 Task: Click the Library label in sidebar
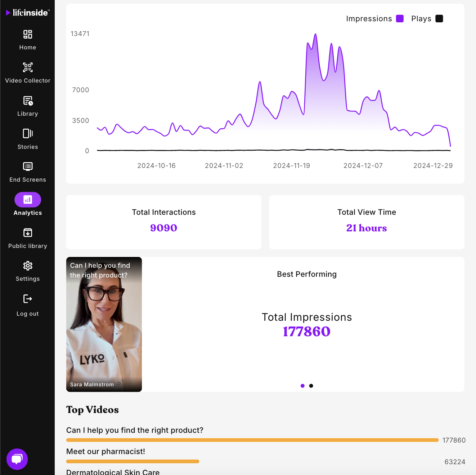(28, 114)
